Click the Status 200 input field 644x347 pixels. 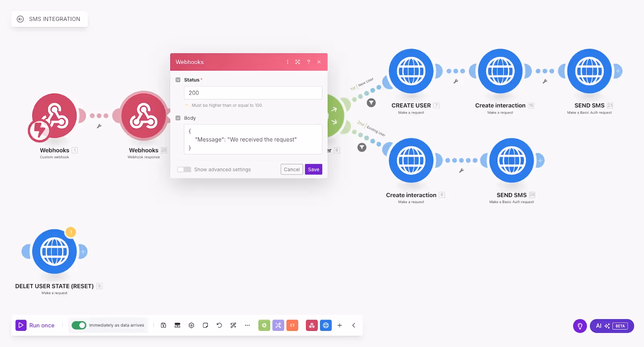[x=253, y=93]
